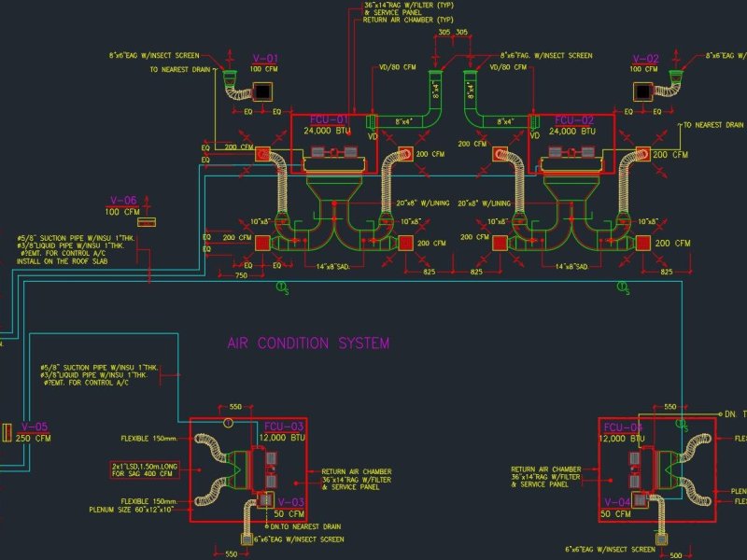Select the 250 CFM value under V-05

33,438
